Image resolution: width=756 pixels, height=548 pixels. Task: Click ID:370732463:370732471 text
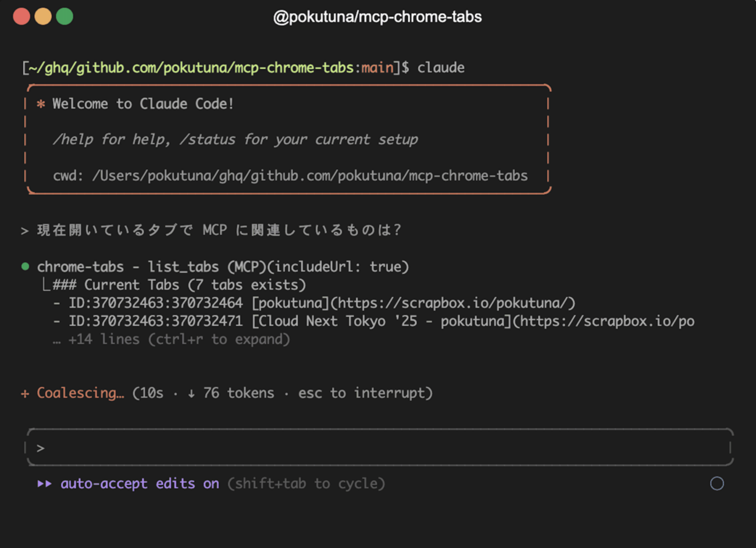155,321
